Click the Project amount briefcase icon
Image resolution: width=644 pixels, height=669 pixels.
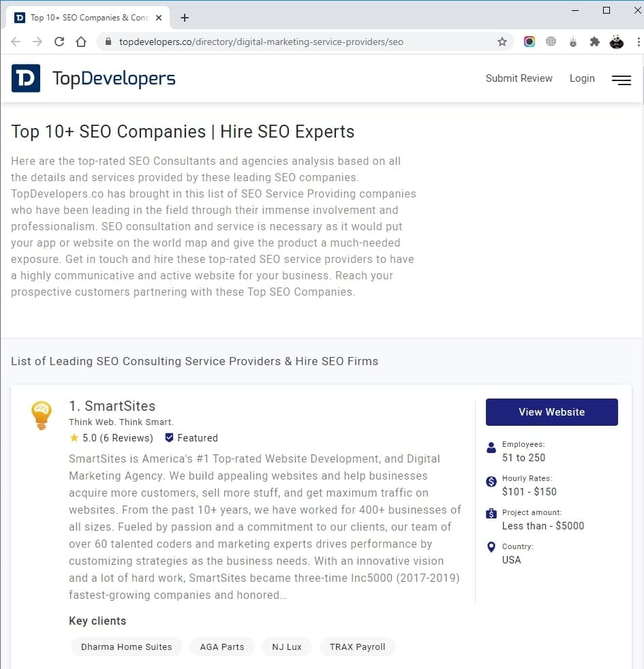tap(491, 513)
